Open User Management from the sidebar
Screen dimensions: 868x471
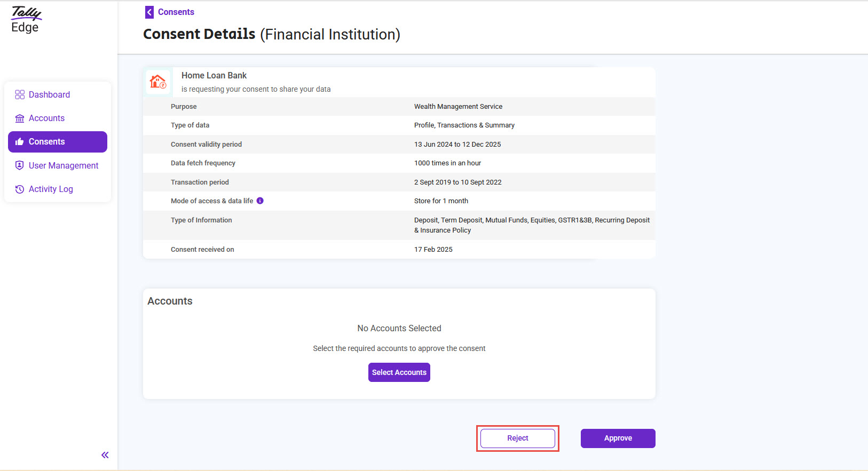64,165
